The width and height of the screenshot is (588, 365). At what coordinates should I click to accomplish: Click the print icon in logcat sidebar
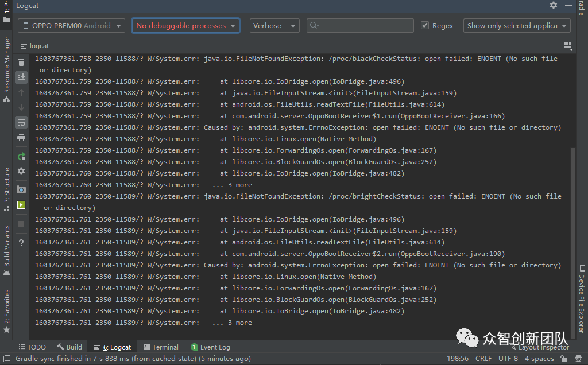point(21,137)
